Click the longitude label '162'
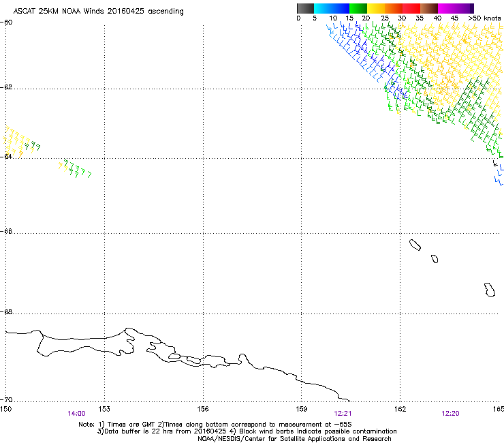504x443 pixels. (x=400, y=409)
